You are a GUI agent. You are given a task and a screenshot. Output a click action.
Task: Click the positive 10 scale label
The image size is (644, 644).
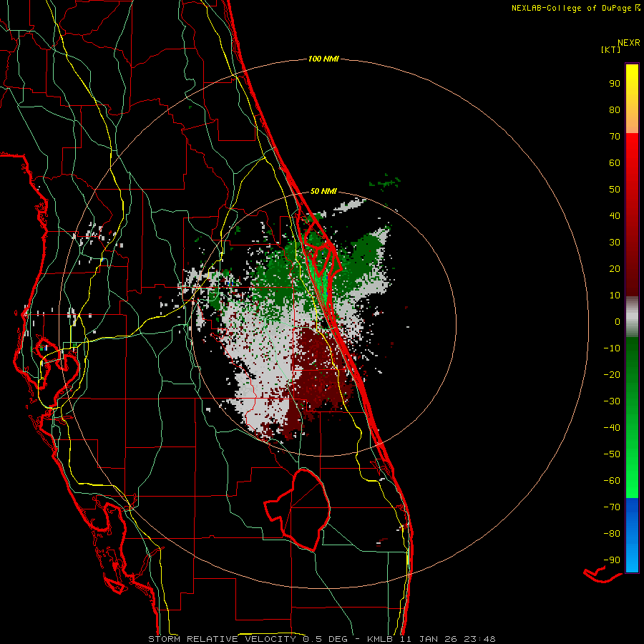tap(615, 296)
